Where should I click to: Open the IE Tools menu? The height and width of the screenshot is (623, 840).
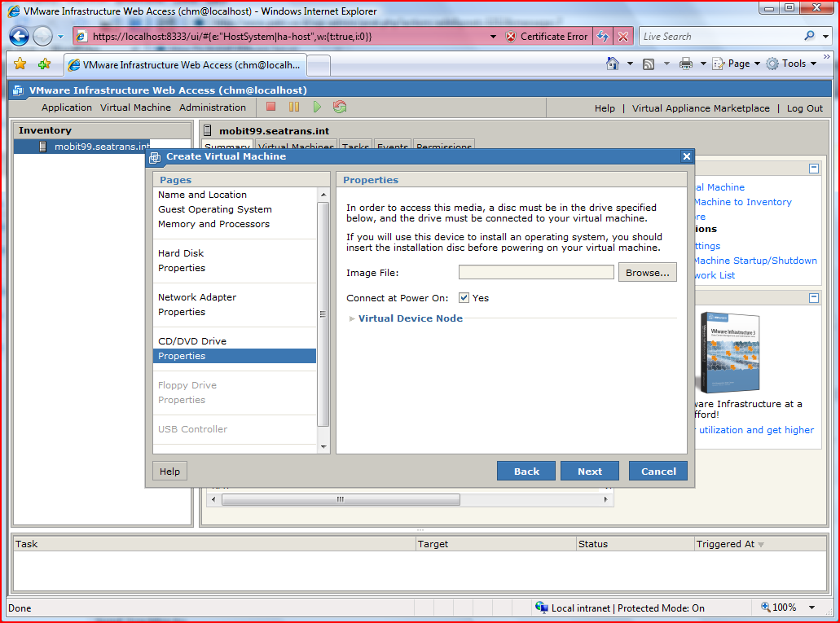(x=791, y=64)
